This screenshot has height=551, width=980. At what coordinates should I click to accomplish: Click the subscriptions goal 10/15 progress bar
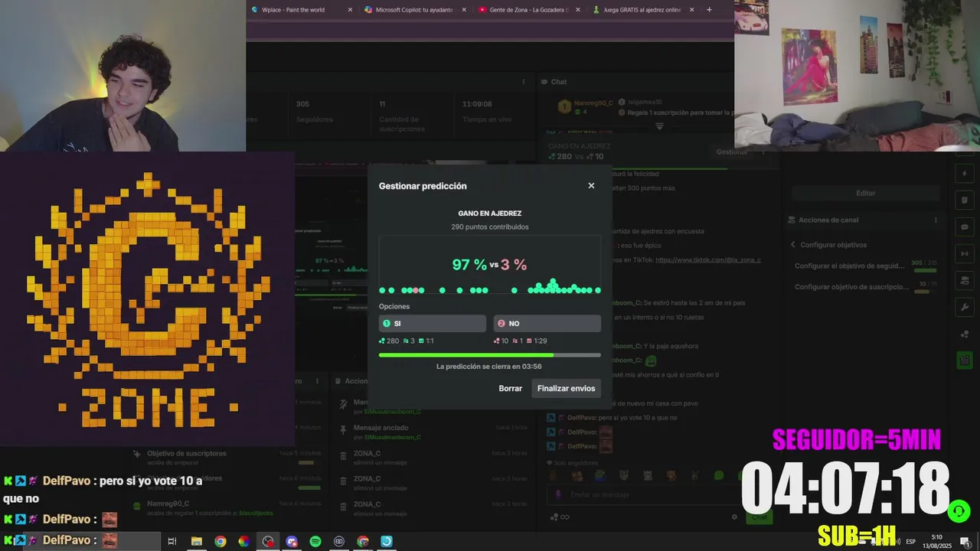click(925, 292)
